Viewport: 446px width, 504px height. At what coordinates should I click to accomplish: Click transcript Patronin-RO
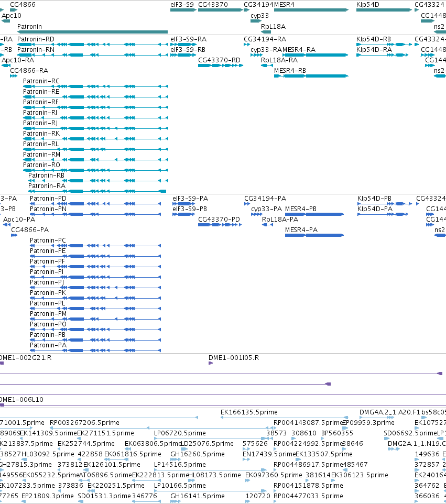pos(95,170)
